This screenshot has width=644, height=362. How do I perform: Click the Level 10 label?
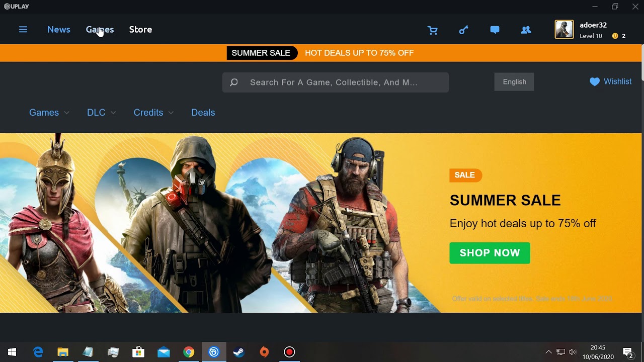point(591,36)
